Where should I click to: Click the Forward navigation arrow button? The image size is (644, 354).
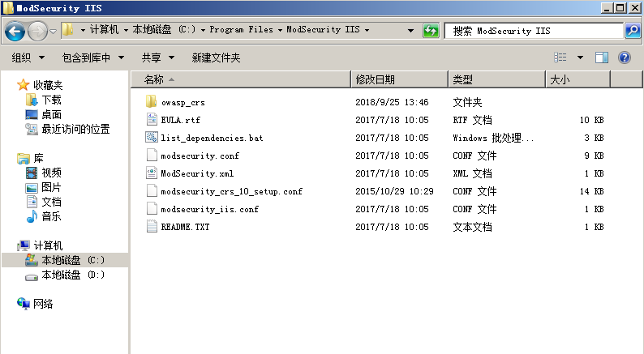tap(37, 31)
